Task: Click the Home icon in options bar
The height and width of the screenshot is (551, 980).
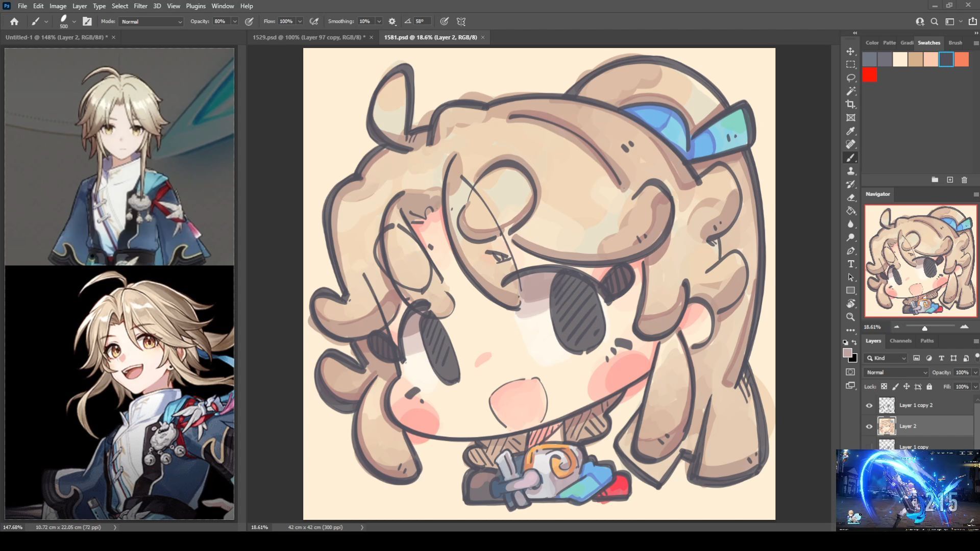Action: pos(14,21)
